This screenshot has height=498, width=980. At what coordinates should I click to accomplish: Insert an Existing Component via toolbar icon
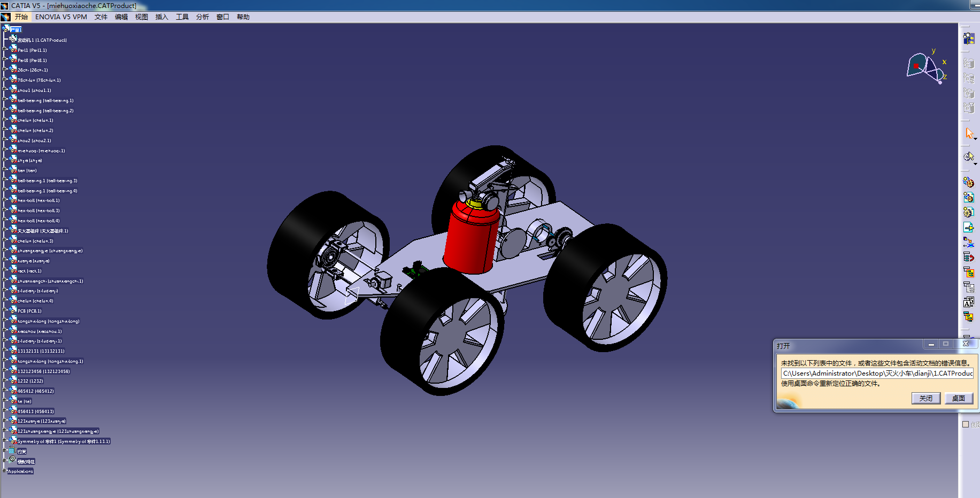pos(969,227)
